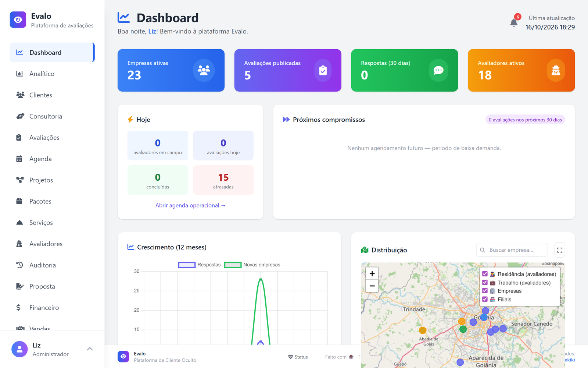Click the atrasadas count tile

tap(223, 180)
